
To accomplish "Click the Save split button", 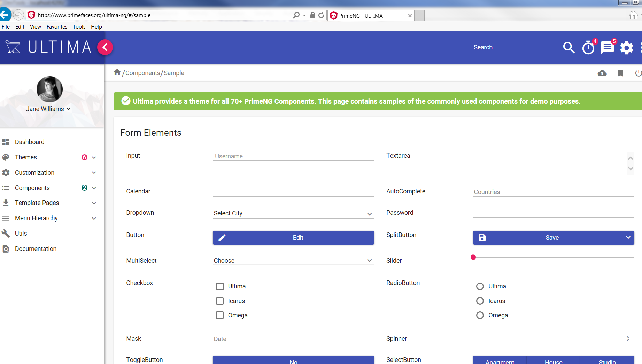I will click(x=548, y=238).
